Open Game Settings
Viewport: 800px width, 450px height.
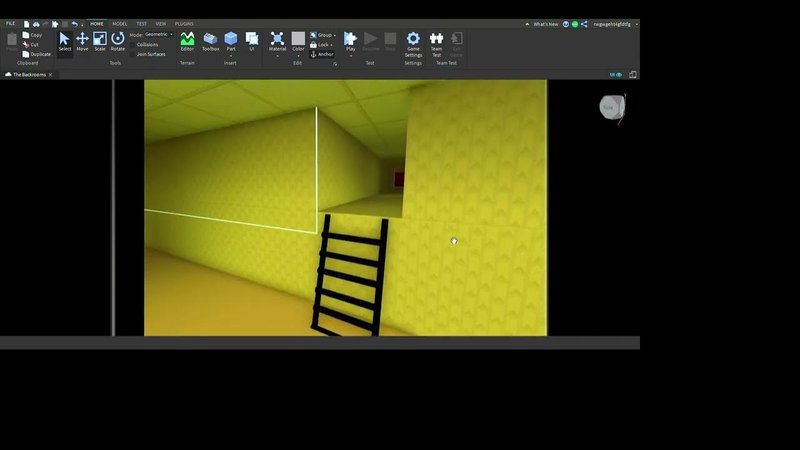click(413, 44)
